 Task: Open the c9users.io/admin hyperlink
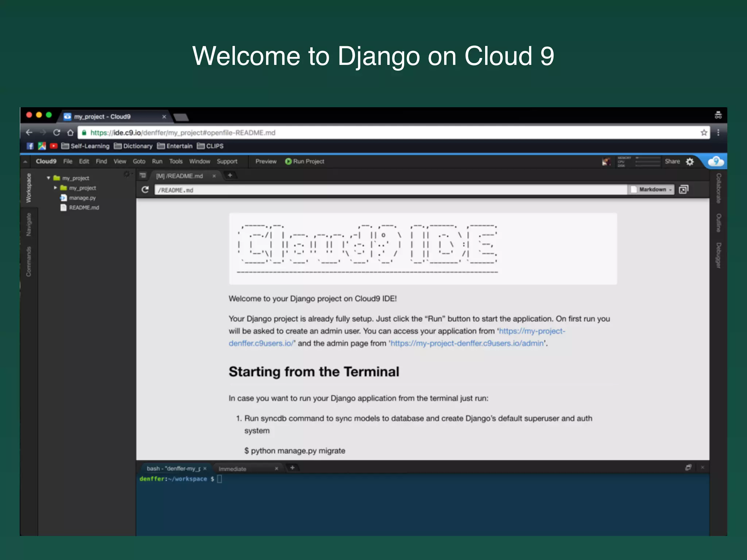coord(467,343)
